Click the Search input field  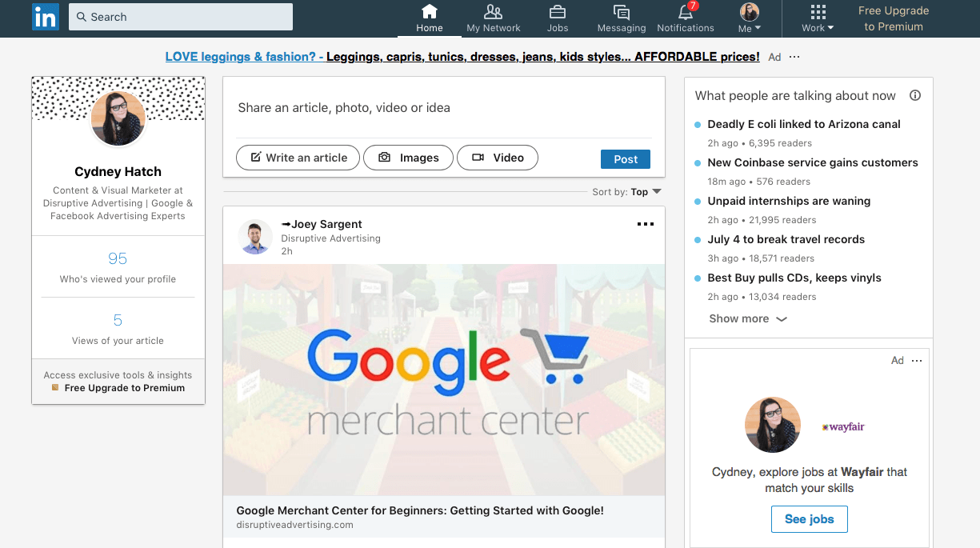[181, 17]
